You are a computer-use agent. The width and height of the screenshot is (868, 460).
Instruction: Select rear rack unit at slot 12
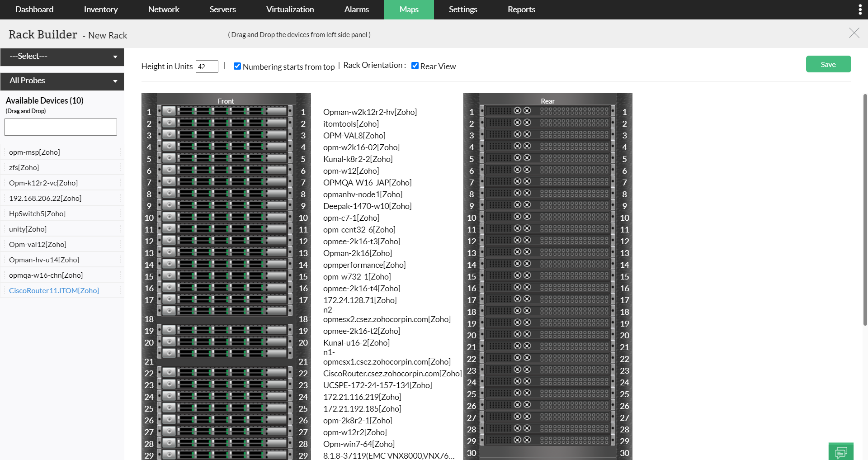547,241
